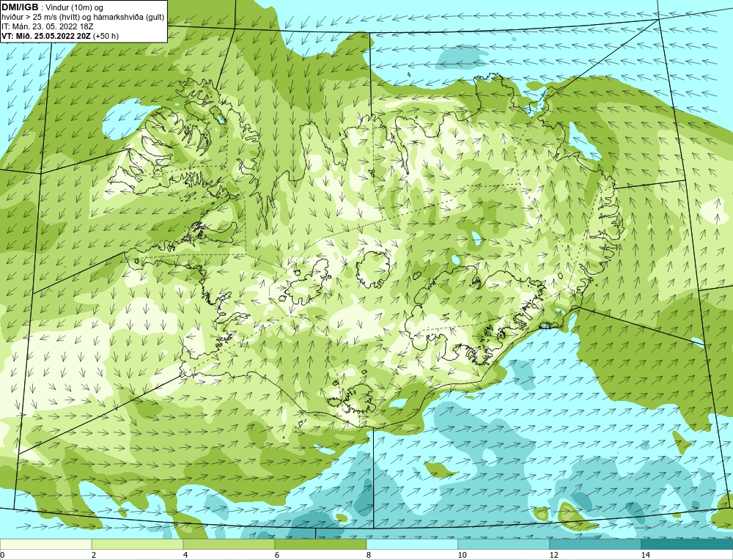Click the 2–4 m/s light green swatch
This screenshot has height=560, width=733.
click(x=138, y=545)
